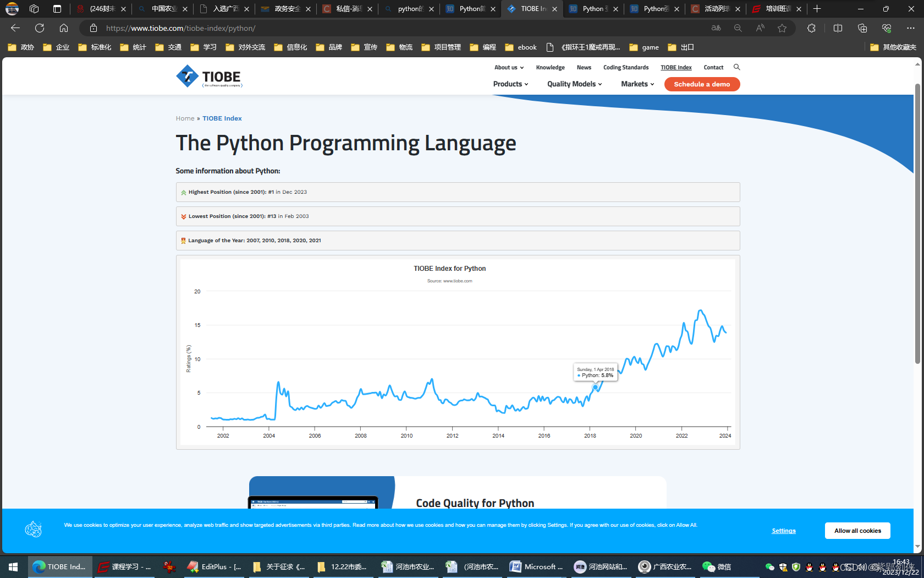Open the browser extensions puzzle icon
The height and width of the screenshot is (578, 924).
(811, 28)
